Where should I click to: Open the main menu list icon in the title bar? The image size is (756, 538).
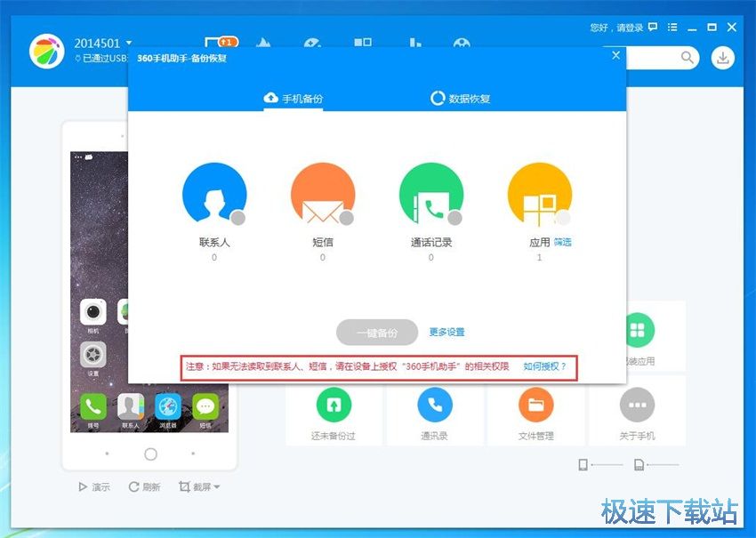pyautogui.click(x=672, y=27)
